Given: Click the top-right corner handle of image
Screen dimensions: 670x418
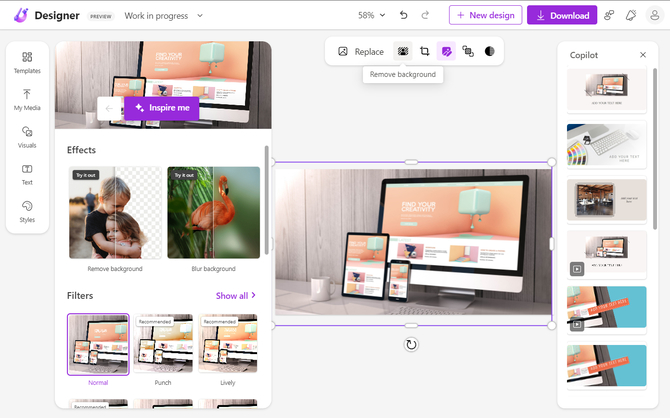Looking at the screenshot, I should click(552, 162).
